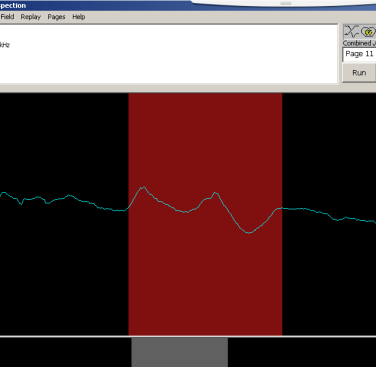Open the Help menu

point(79,17)
